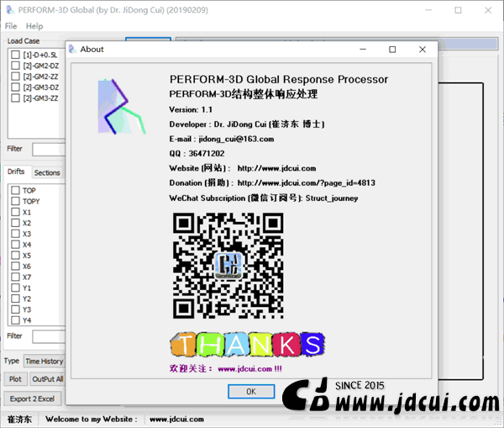504x428 pixels.
Task: Enable the X5 drift checkbox
Action: pyautogui.click(x=15, y=255)
